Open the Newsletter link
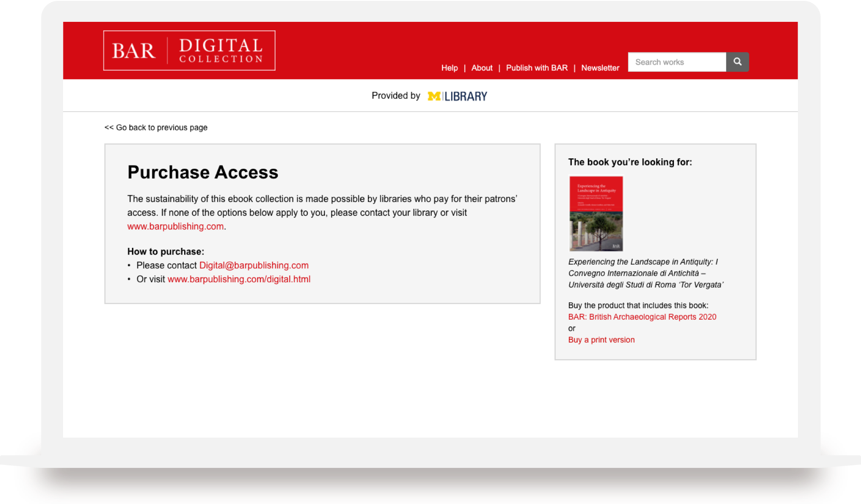The height and width of the screenshot is (504, 861). [600, 68]
